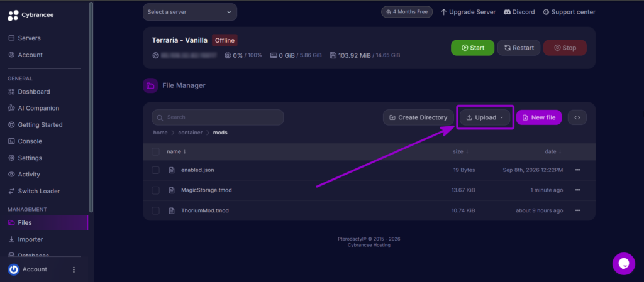This screenshot has height=282, width=644.
Task: Sort files by date column
Action: tap(553, 151)
